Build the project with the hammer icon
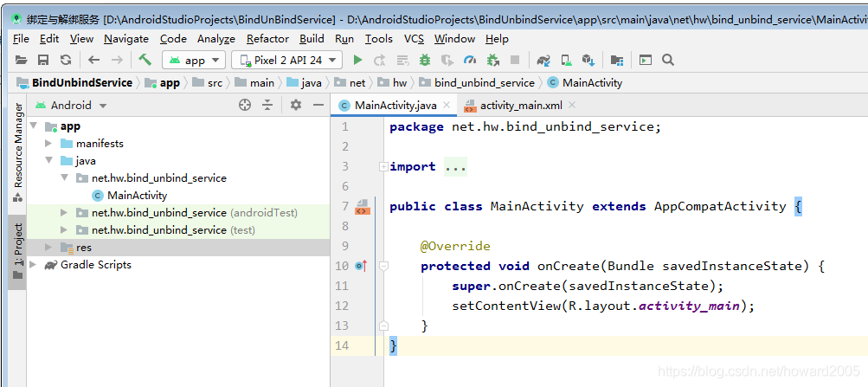The image size is (868, 387). pos(145,59)
